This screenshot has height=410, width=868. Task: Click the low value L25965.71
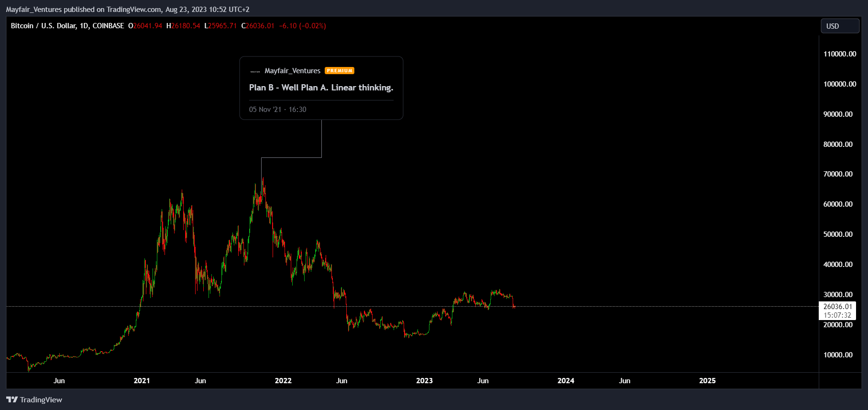(220, 26)
